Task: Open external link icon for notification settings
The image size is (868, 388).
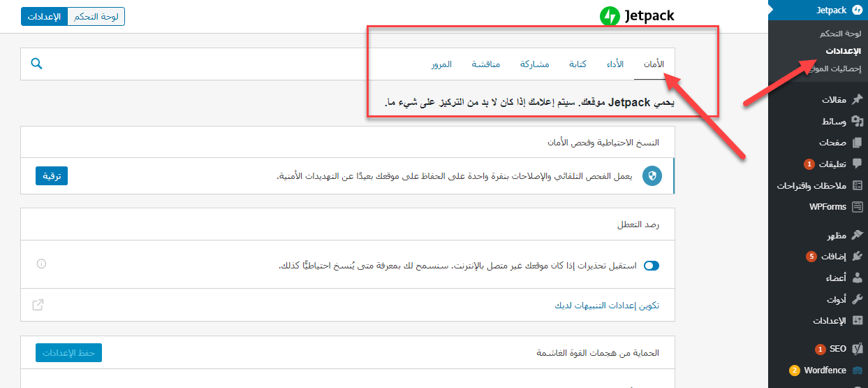Action: pyautogui.click(x=38, y=305)
